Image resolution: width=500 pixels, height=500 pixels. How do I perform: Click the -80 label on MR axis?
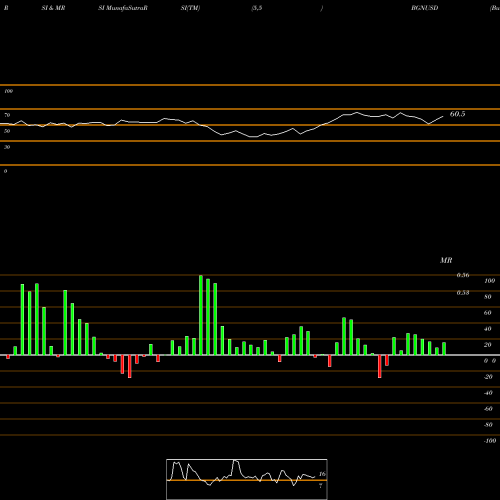point(488,425)
